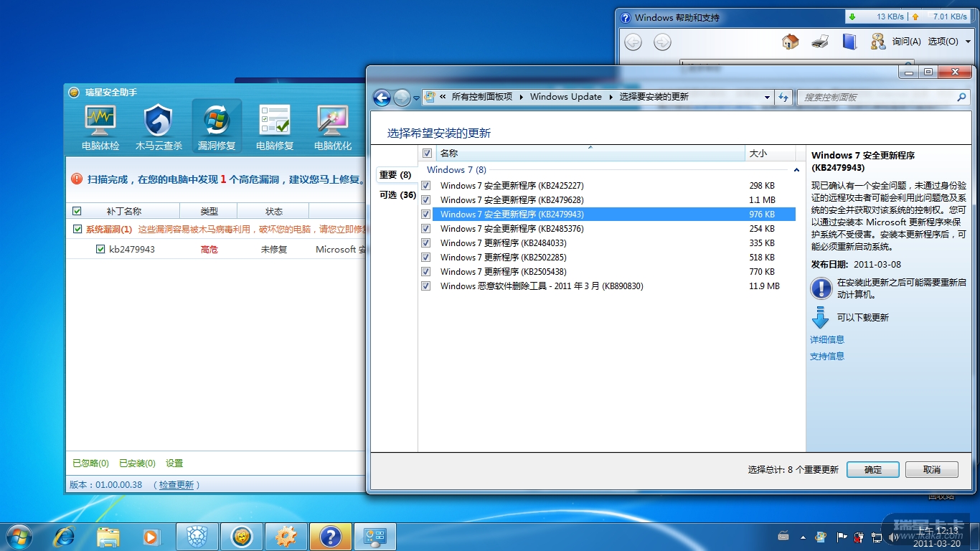Sort updates by the 名称 column header
Screen dimensions: 980x551
[590, 154]
